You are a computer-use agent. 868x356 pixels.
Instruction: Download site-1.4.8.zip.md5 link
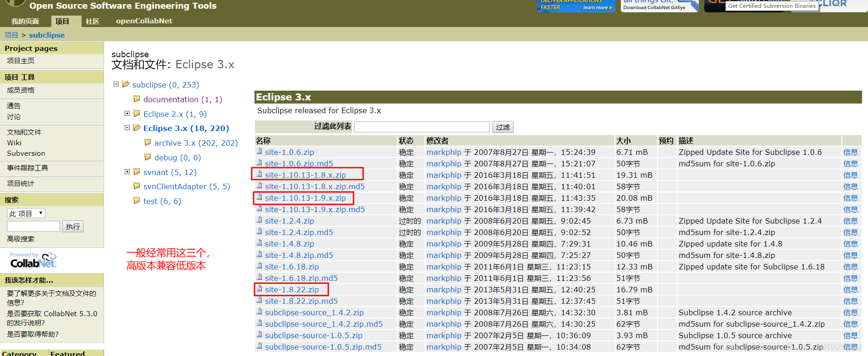tap(299, 255)
